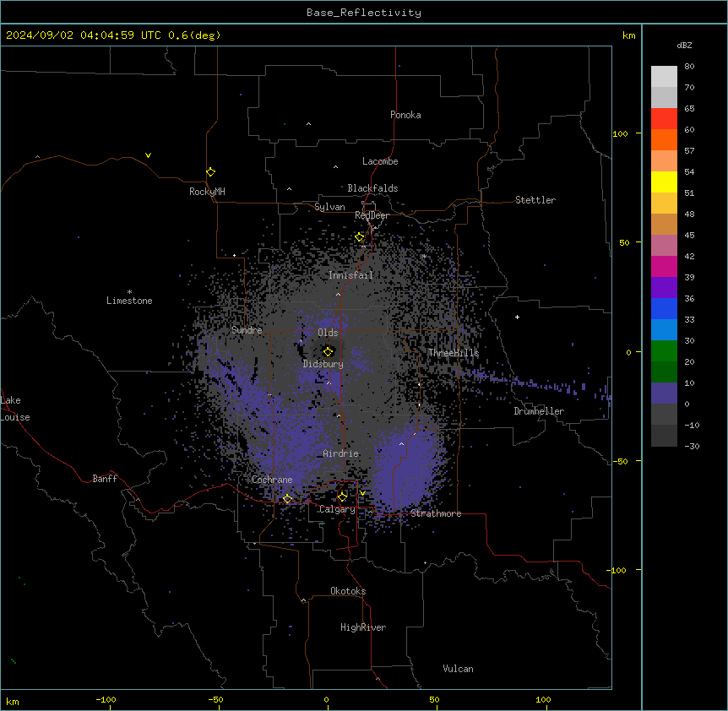Click the yellow diamond marker below Cochrane

287,499
